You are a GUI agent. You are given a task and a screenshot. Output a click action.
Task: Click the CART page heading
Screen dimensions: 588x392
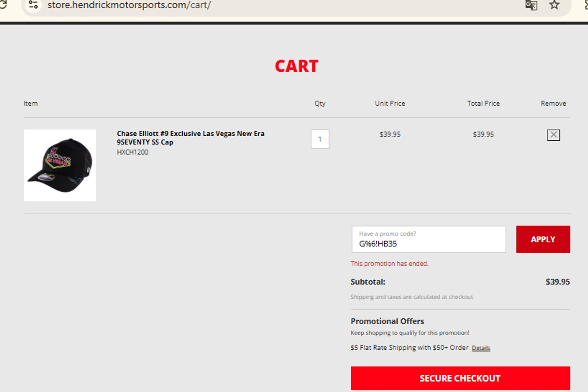point(297,66)
